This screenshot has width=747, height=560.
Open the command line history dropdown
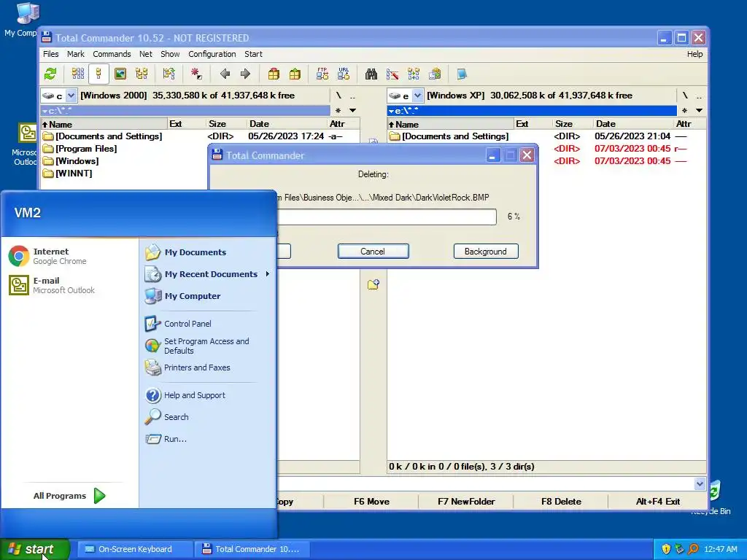[700, 484]
